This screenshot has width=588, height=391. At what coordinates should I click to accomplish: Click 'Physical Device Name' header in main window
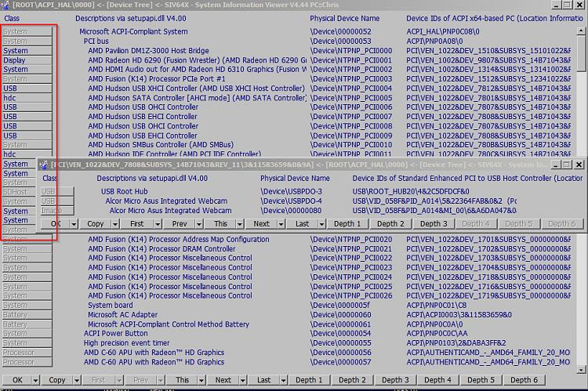tap(345, 18)
